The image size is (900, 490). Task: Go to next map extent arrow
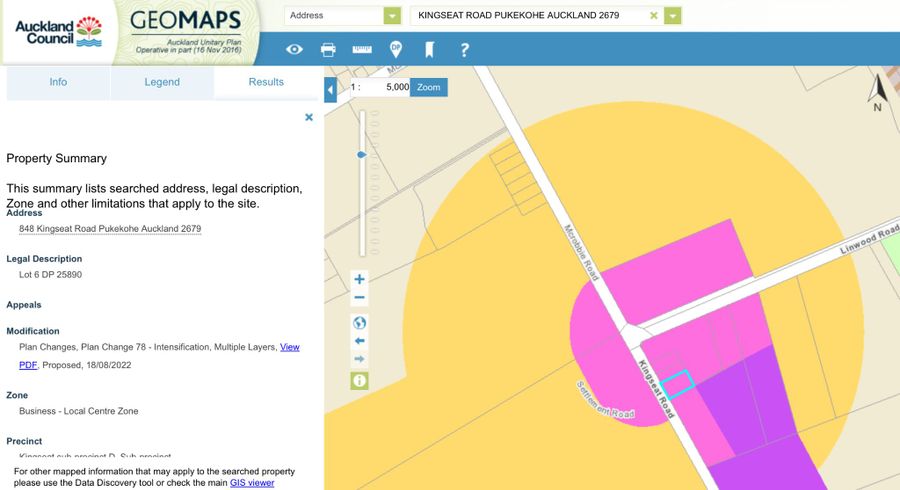click(359, 359)
